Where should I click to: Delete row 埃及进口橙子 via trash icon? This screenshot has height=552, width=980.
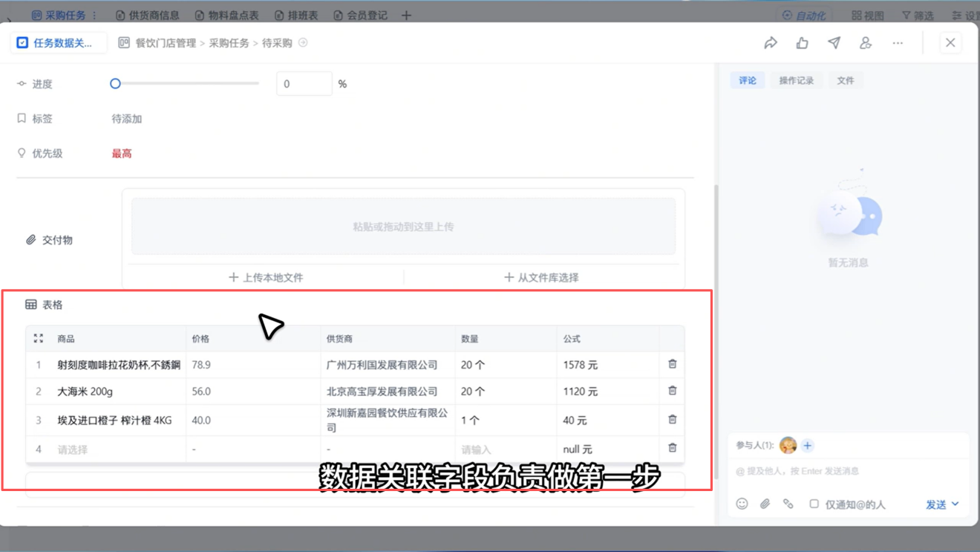coord(673,420)
